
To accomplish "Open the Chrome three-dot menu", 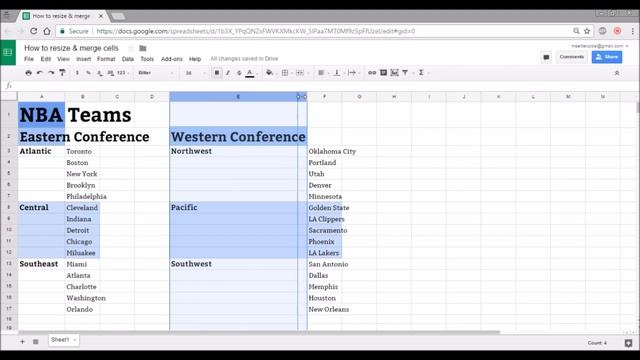I will tap(633, 31).
